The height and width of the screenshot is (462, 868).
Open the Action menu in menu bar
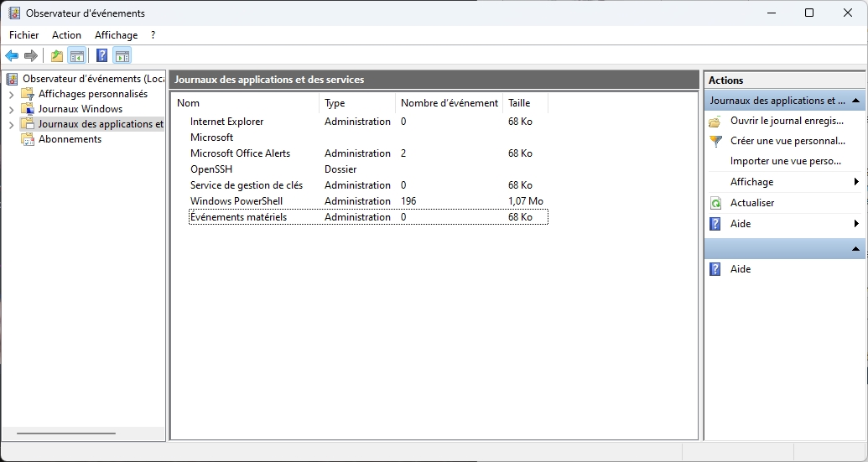tap(66, 35)
